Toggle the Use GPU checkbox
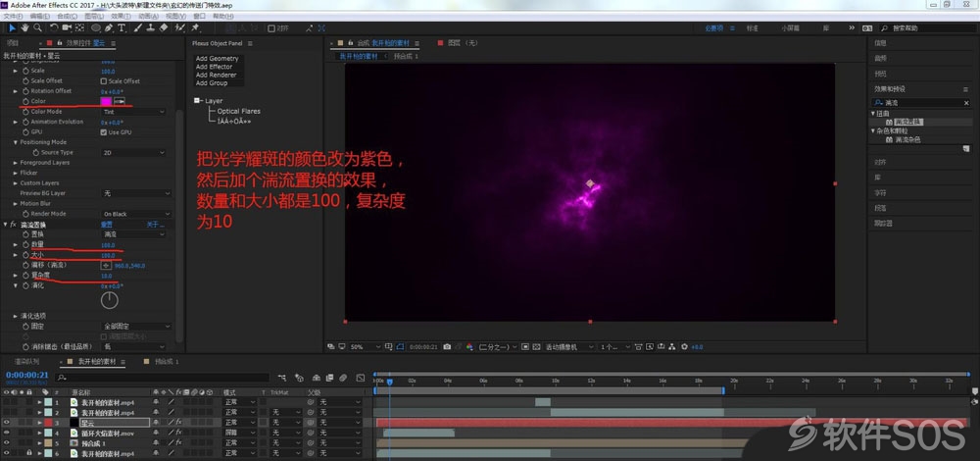 point(104,132)
